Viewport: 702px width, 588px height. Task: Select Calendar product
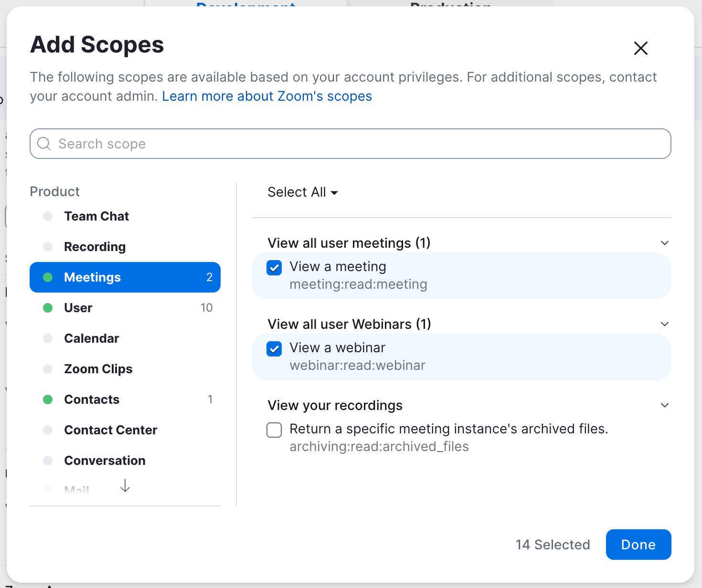click(125, 338)
